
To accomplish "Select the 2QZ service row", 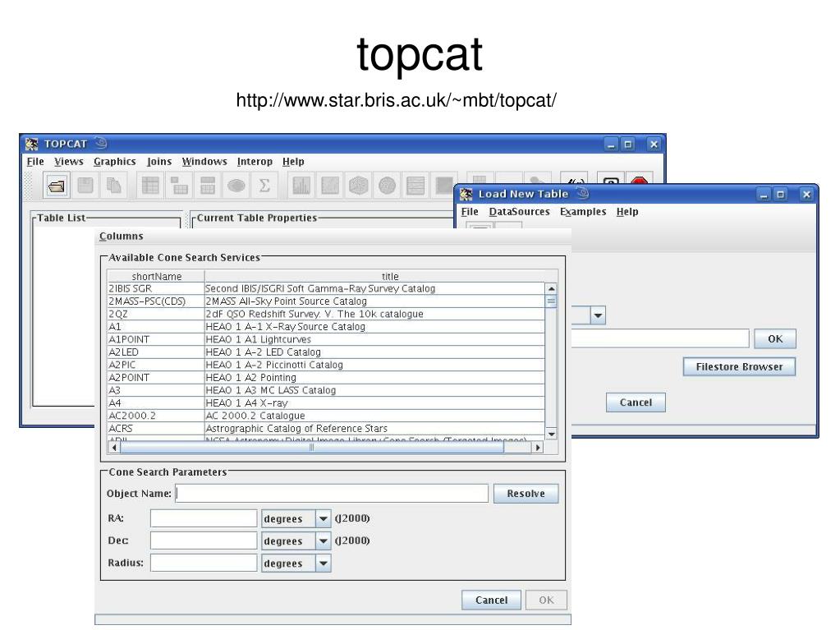I will pos(326,315).
